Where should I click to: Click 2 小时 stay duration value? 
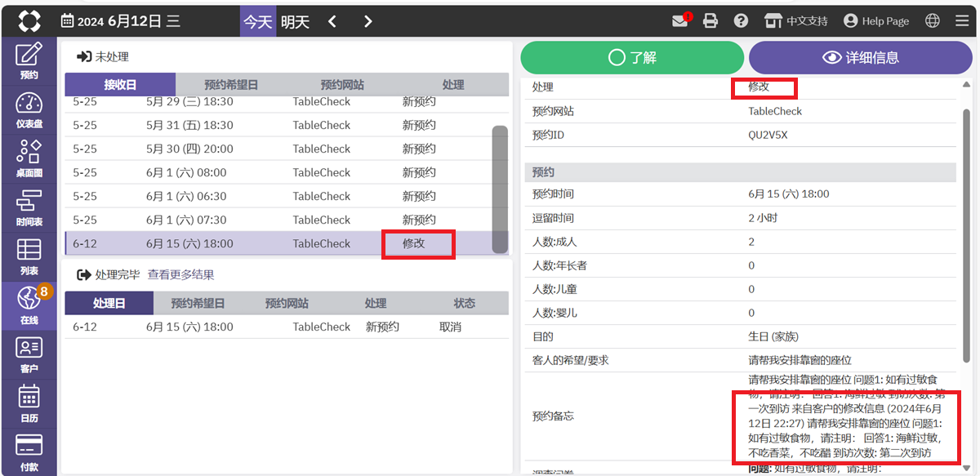coord(763,218)
